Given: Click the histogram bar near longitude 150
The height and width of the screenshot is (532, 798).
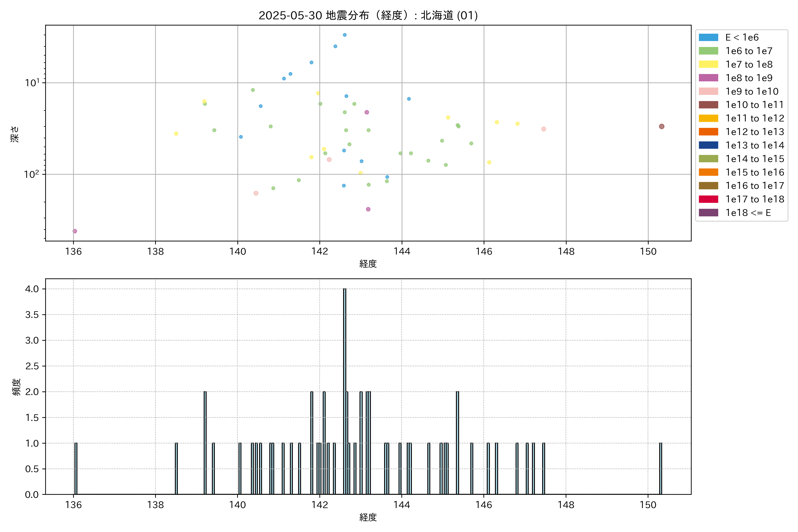Looking at the screenshot, I should 660,468.
